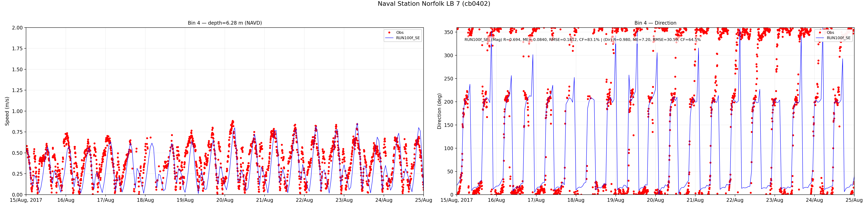Click the '50' direction axis tick label

pos(450,172)
